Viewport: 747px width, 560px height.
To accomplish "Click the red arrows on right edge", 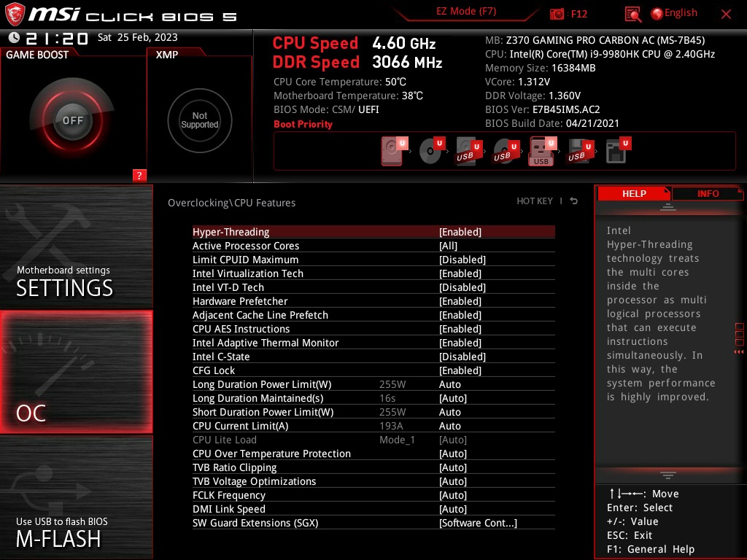I will point(739,352).
